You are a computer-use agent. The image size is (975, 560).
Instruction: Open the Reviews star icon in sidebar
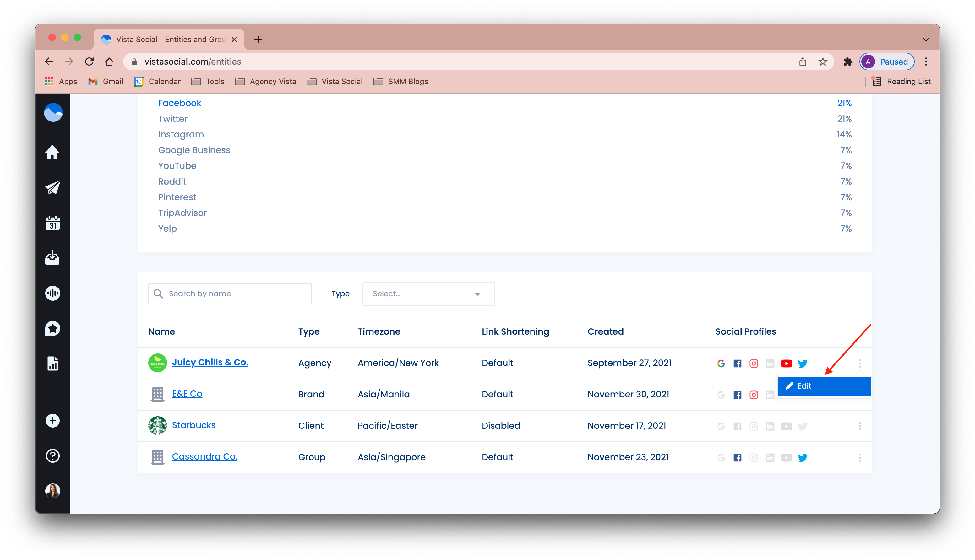53,328
